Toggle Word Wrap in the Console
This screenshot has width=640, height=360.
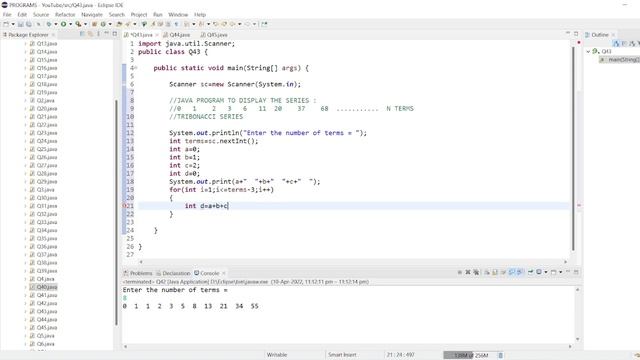point(503,272)
